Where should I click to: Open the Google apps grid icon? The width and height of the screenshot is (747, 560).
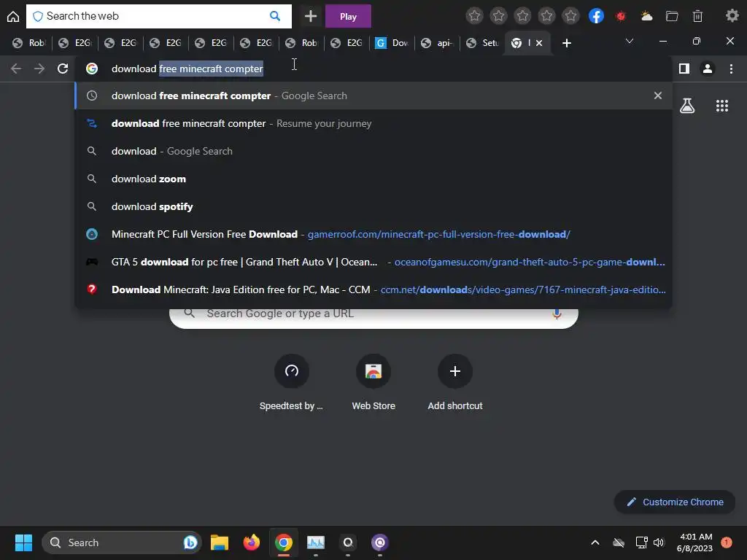721,106
